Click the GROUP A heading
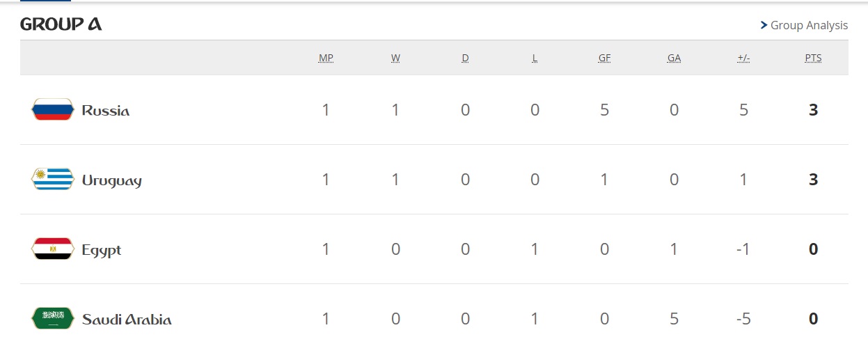Image resolution: width=868 pixels, height=353 pixels. point(61,24)
